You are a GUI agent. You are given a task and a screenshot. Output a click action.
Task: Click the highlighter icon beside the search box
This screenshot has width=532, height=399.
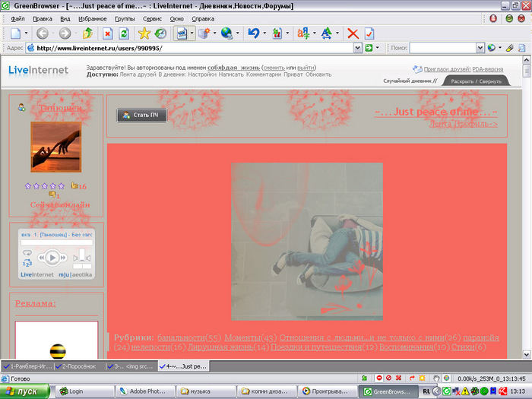pos(510,48)
